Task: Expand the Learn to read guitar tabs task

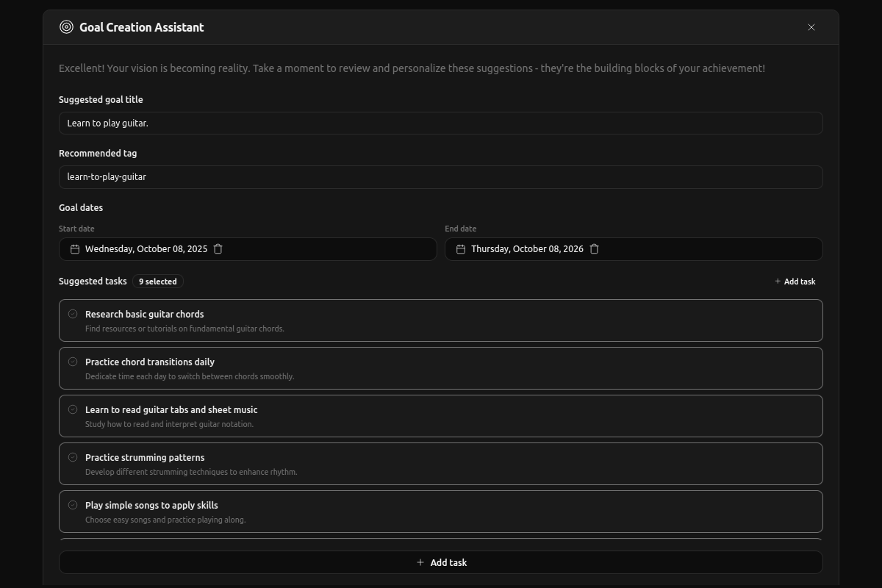Action: click(x=441, y=415)
